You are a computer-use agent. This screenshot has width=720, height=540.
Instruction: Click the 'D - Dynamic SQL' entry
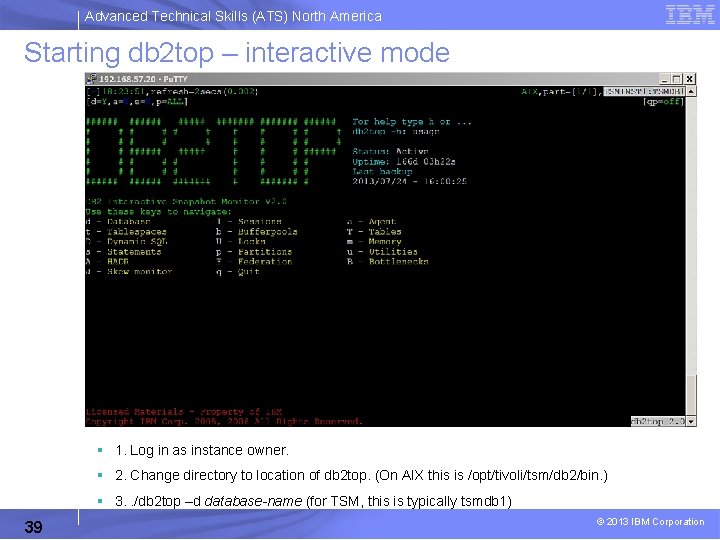127,242
